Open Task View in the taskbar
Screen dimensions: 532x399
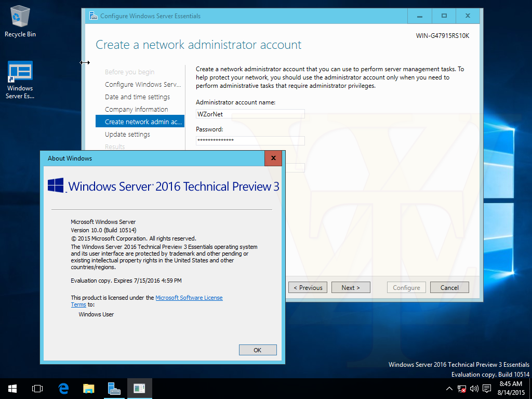(37, 388)
